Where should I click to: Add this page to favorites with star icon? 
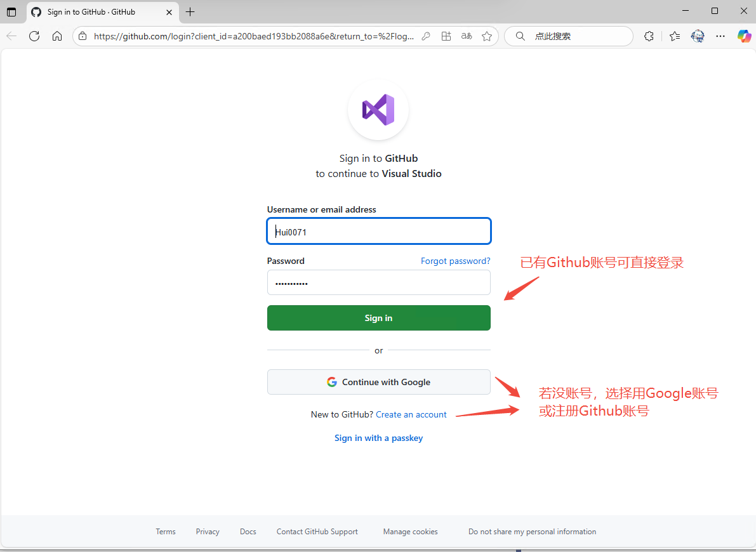(487, 36)
